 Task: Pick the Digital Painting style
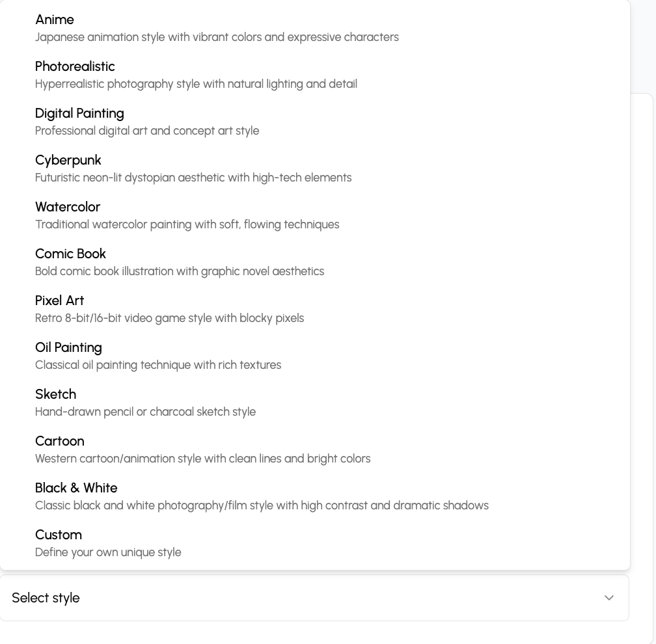[x=314, y=122]
